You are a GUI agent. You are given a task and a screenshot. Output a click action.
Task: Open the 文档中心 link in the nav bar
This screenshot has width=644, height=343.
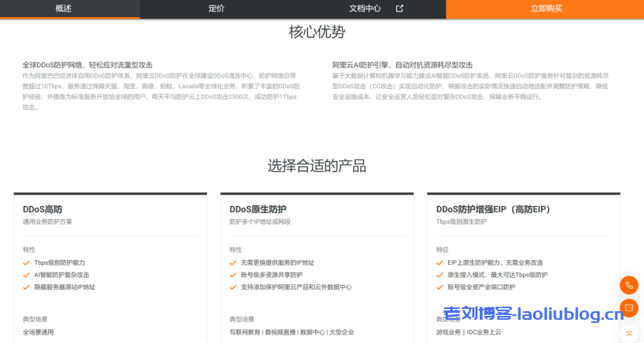point(365,9)
